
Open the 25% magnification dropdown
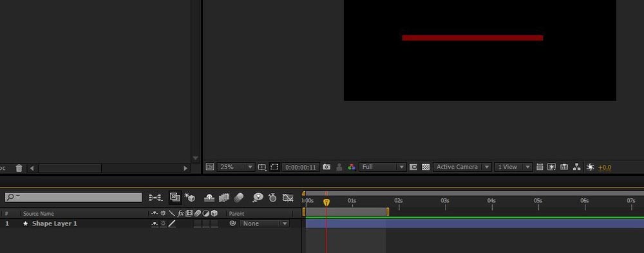pos(236,167)
